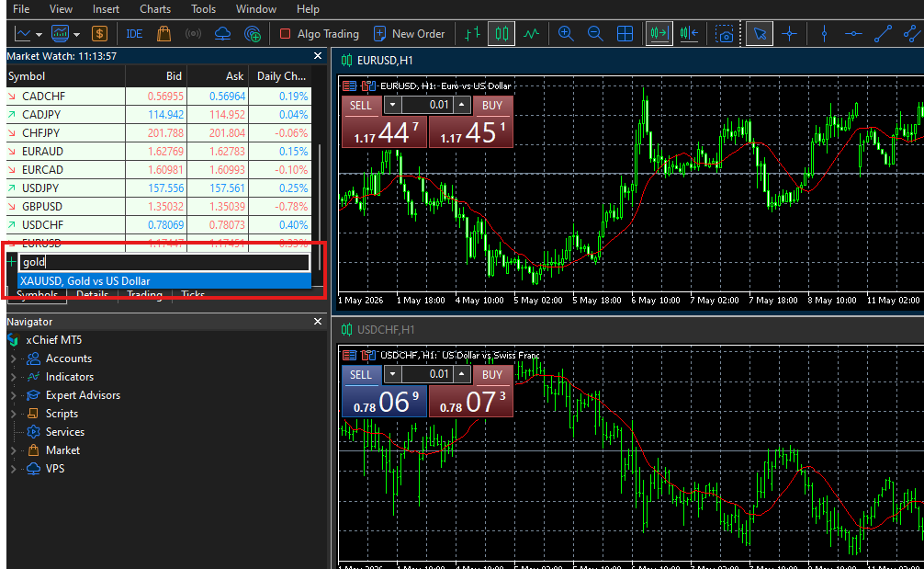Switch chart to bar chart mode
The height and width of the screenshot is (569, 924).
(x=473, y=34)
